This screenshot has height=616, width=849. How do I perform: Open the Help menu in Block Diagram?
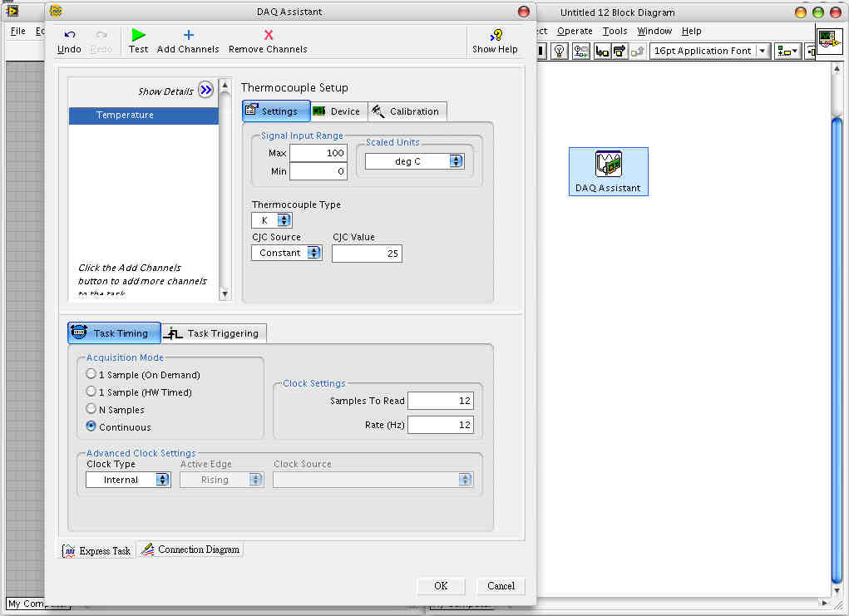tap(692, 31)
